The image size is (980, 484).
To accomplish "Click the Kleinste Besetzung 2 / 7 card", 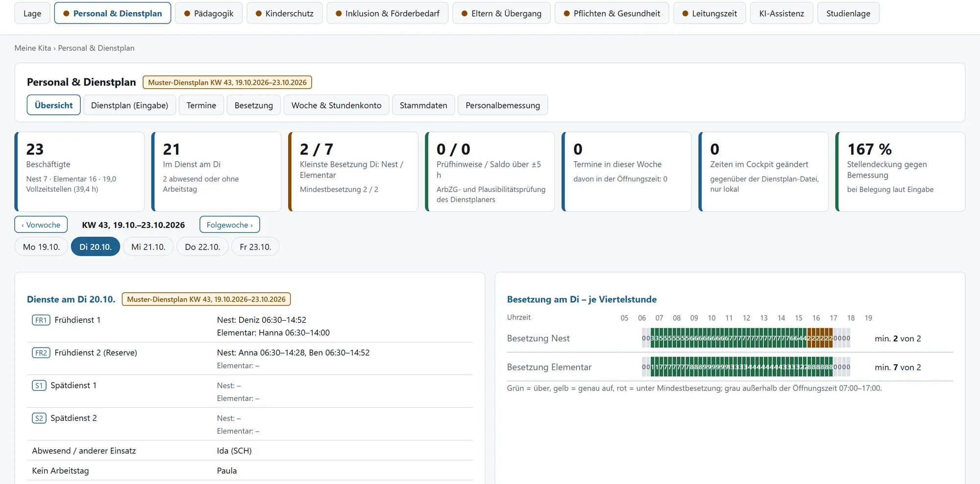I will click(x=353, y=172).
